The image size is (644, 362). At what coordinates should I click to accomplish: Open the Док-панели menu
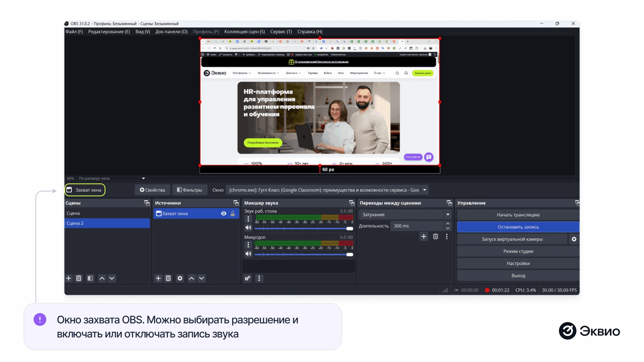171,32
